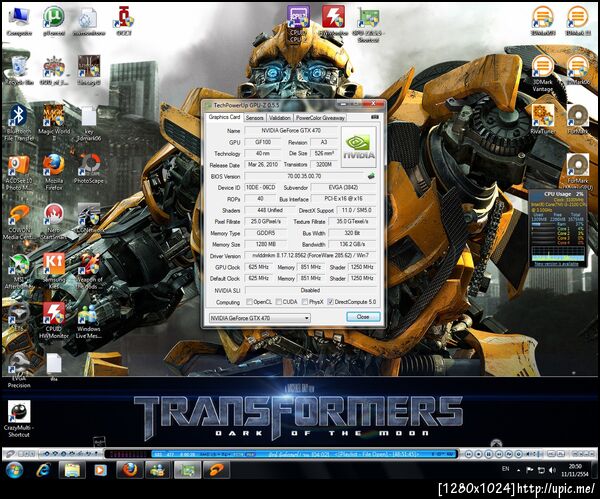Image resolution: width=600 pixels, height=499 pixels.
Task: Click GPU-Z screenshot camera icon
Action: pos(375,117)
